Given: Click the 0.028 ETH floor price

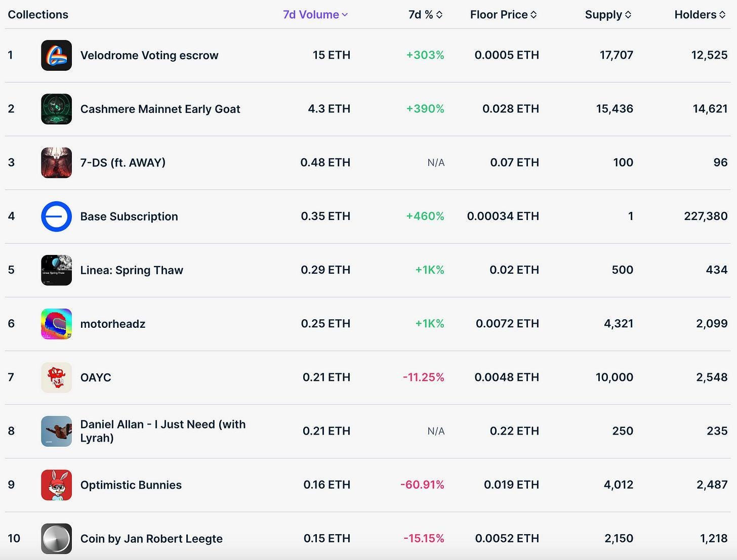Looking at the screenshot, I should 511,109.
